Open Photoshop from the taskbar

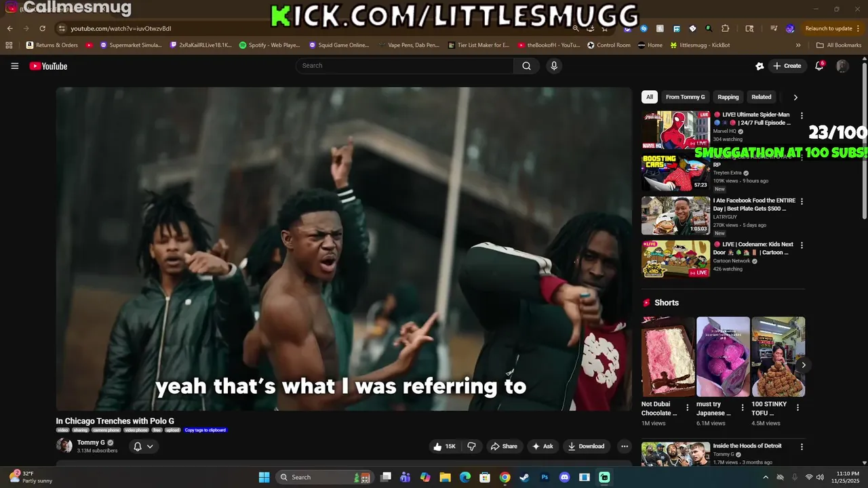point(545,477)
